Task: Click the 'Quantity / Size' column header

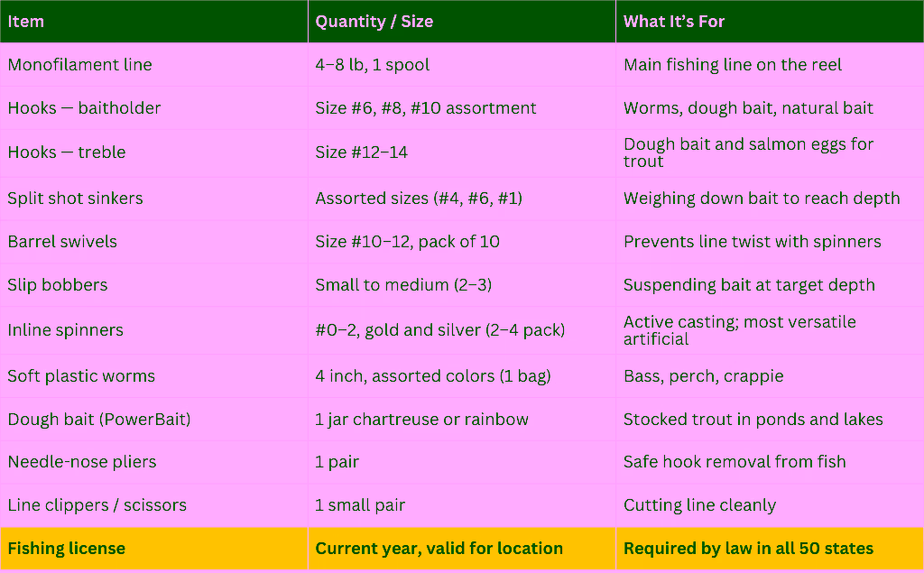Action: pos(374,22)
